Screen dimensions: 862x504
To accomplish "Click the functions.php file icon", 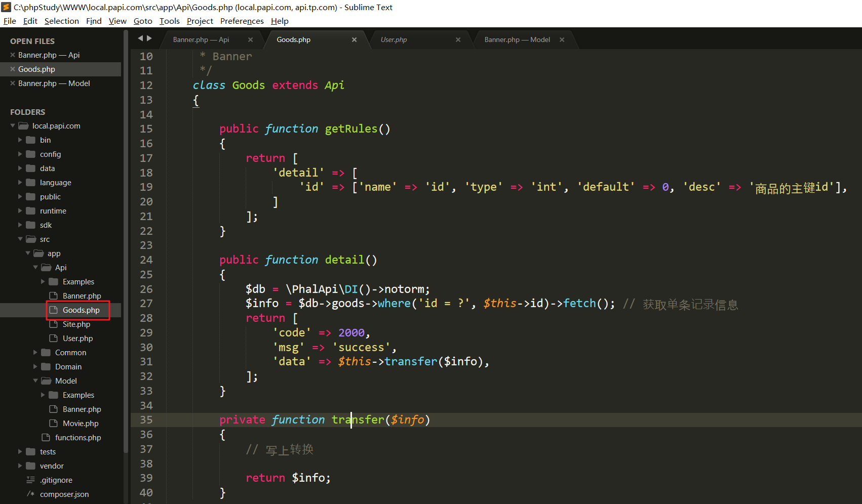I will tap(46, 437).
